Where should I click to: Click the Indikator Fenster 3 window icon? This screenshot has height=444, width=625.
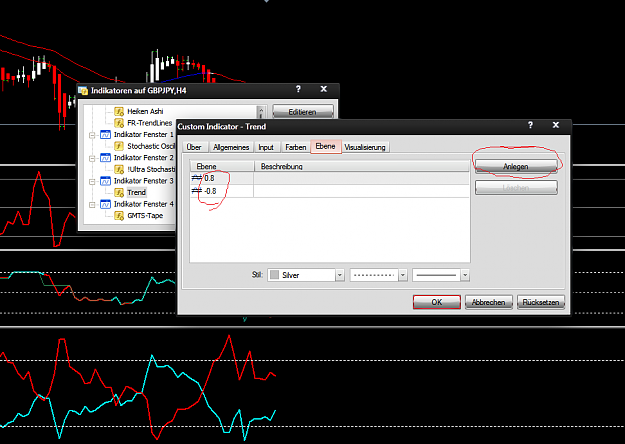pos(105,181)
